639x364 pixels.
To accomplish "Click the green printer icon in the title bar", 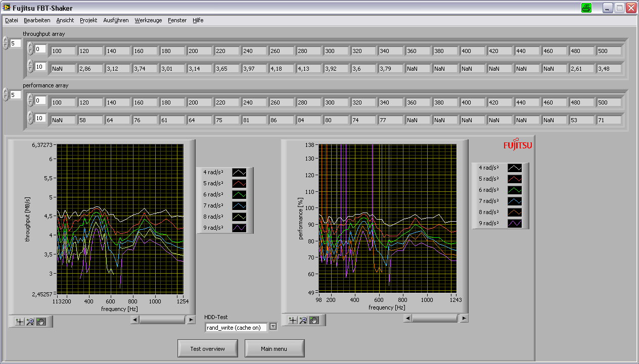I will (x=586, y=8).
